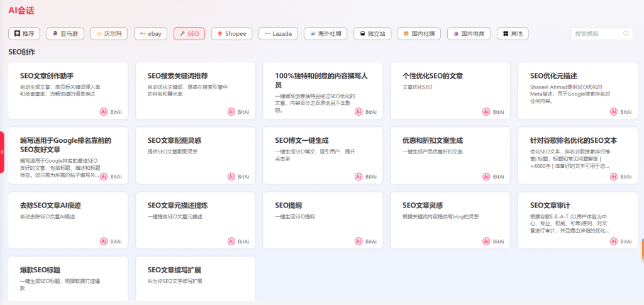Switch to the Lazada category tab
The width and height of the screenshot is (644, 305).
click(277, 33)
